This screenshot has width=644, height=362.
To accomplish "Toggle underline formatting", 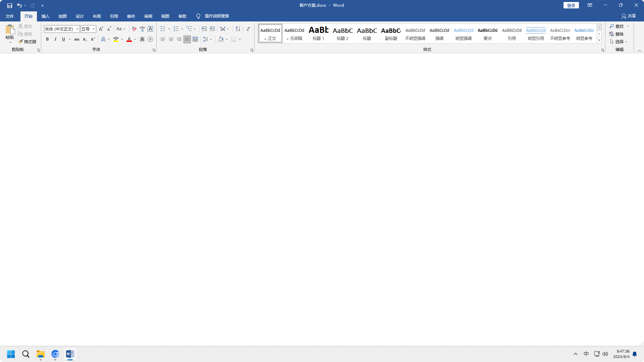I will point(63,39).
